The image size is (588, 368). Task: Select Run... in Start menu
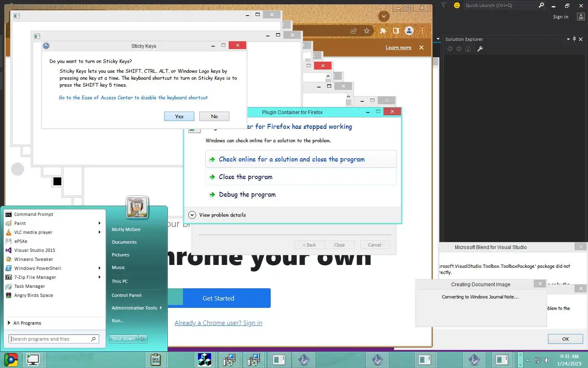[x=118, y=321]
